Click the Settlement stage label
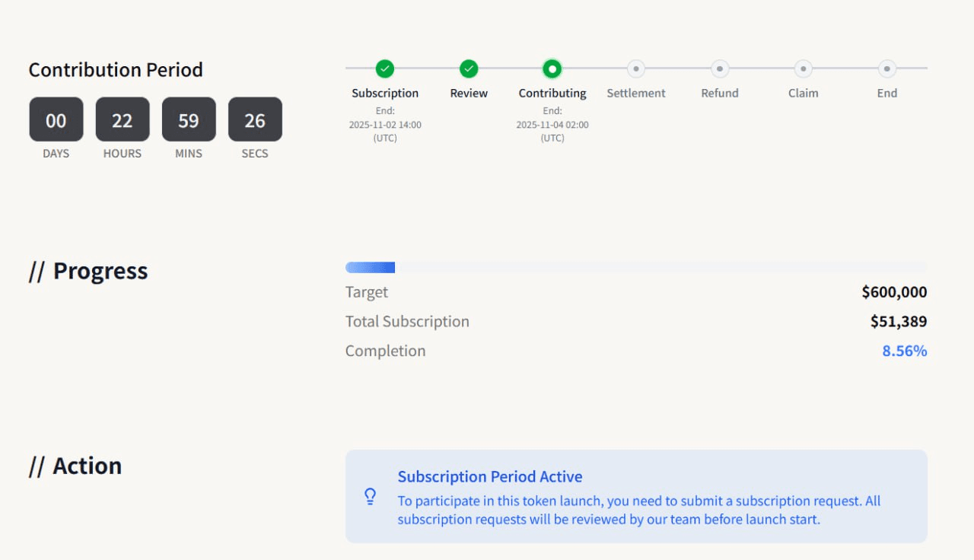The width and height of the screenshot is (974, 560). point(636,93)
